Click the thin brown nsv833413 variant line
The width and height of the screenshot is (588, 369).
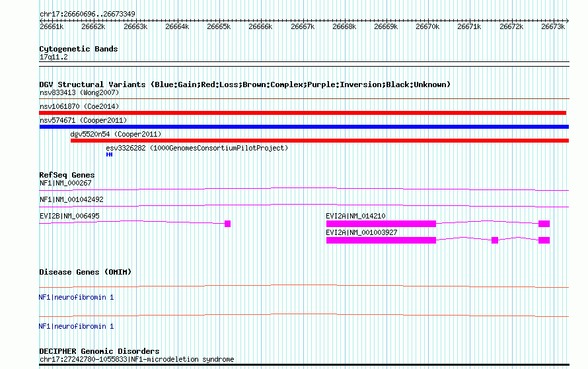304,99
